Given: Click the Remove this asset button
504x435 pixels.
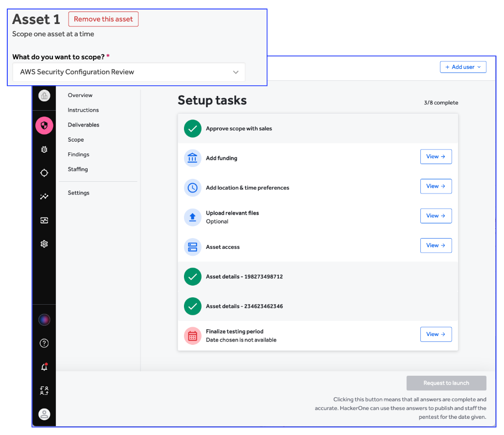Looking at the screenshot, I should pyautogui.click(x=103, y=19).
